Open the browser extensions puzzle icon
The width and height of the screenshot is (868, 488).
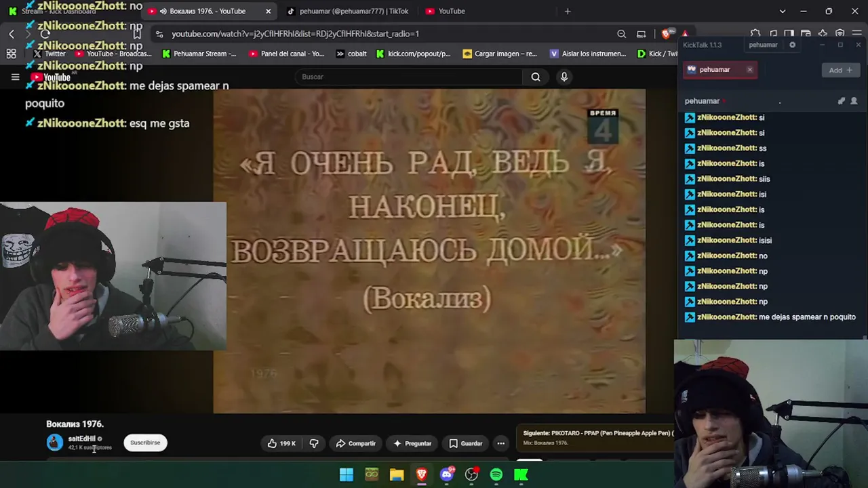point(755,34)
